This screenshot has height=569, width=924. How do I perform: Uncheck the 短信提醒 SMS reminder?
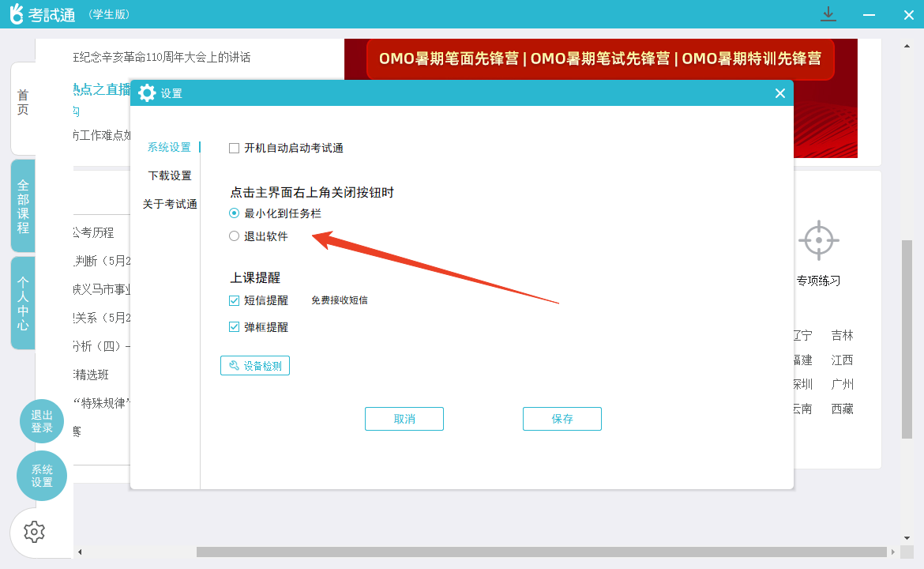coord(232,300)
